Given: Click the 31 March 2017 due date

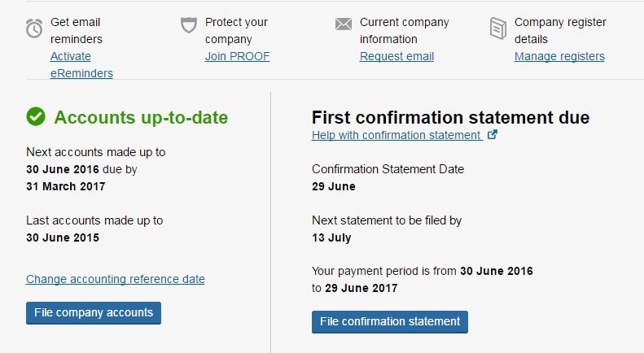Looking at the screenshot, I should click(x=66, y=186).
